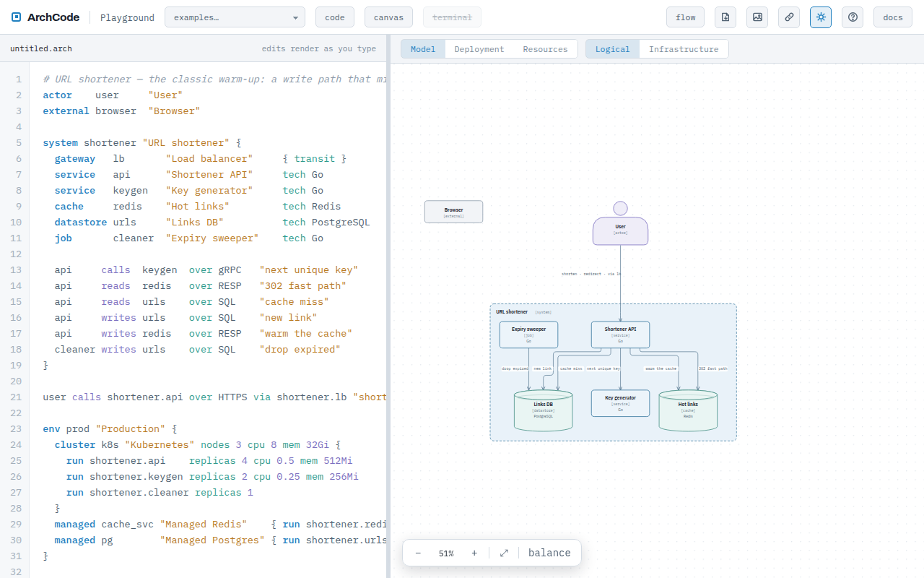924x578 pixels.
Task: Switch to the Resources tab
Action: click(545, 49)
